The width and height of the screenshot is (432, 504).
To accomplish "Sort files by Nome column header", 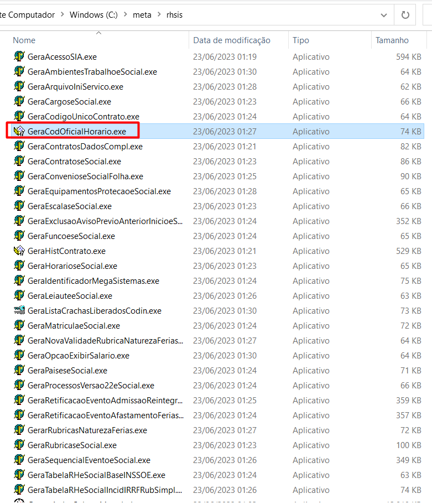I will click(x=24, y=40).
